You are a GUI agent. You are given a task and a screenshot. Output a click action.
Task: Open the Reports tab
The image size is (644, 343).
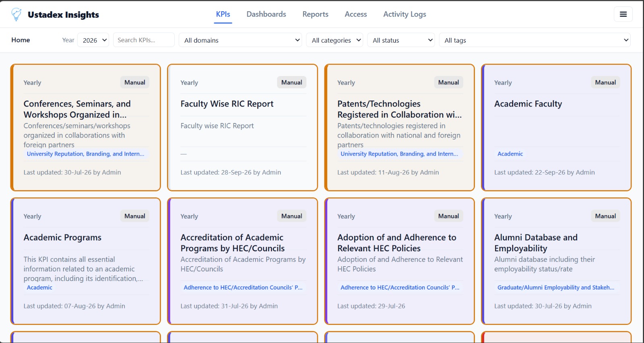point(315,14)
